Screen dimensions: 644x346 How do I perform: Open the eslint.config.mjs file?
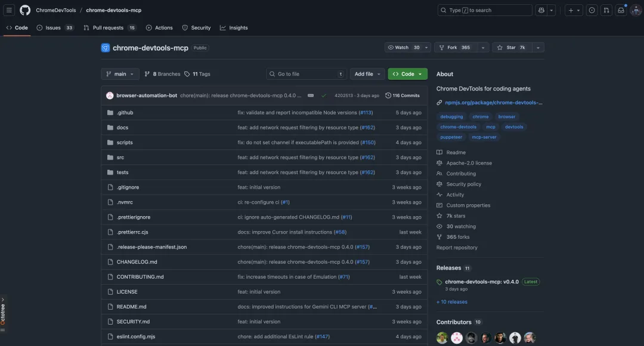coord(136,336)
